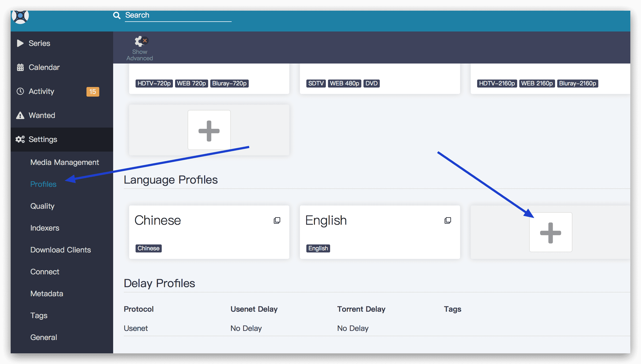This screenshot has height=364, width=641.
Task: Collapse the Settings menu
Action: 43,139
